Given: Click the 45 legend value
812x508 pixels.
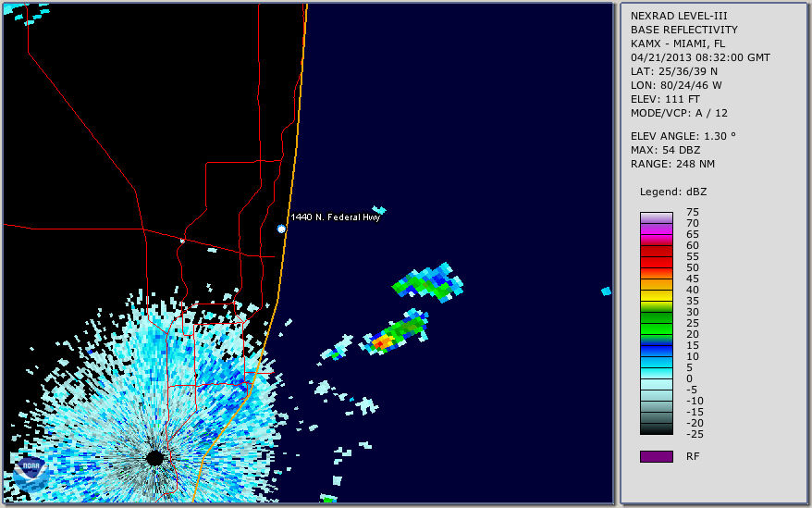Looking at the screenshot, I should (693, 279).
